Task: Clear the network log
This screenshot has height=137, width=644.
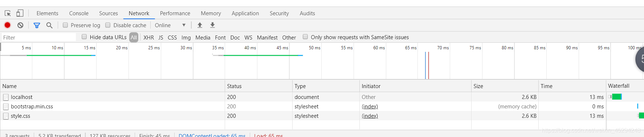Action: click(x=20, y=25)
